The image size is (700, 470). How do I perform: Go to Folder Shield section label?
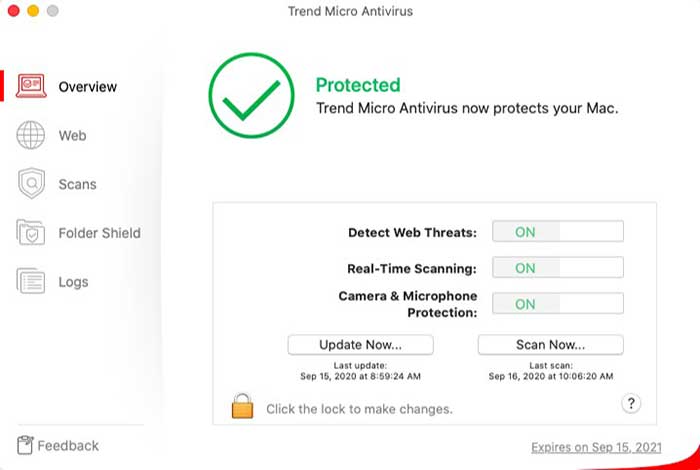tap(99, 233)
